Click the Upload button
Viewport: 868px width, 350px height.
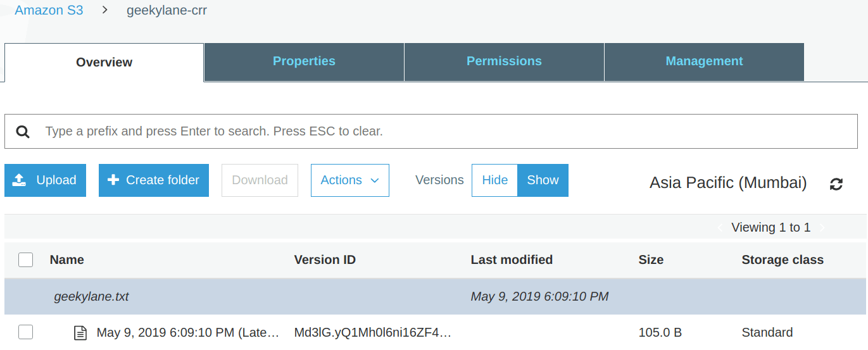[x=45, y=180]
